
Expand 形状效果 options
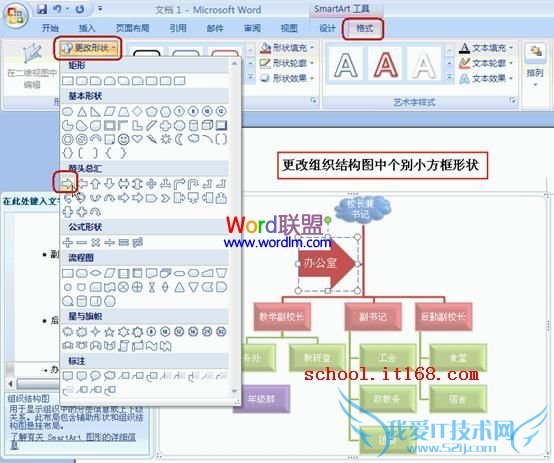point(287,78)
